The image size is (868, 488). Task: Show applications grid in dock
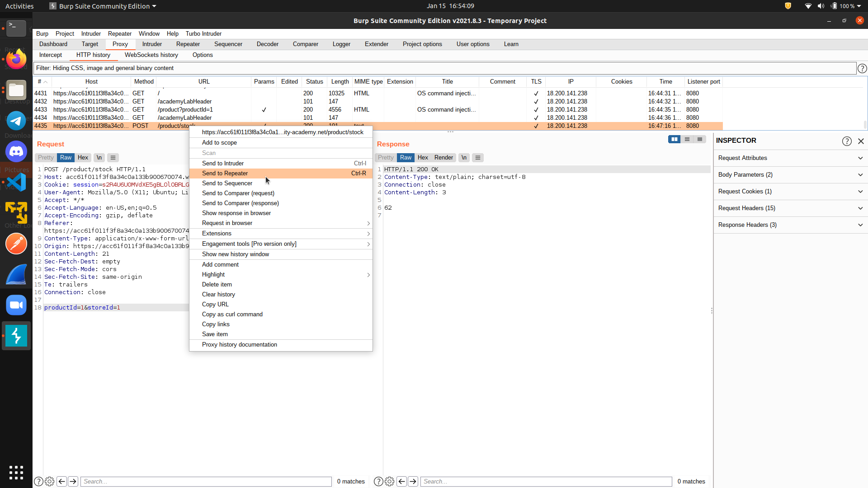tap(16, 472)
